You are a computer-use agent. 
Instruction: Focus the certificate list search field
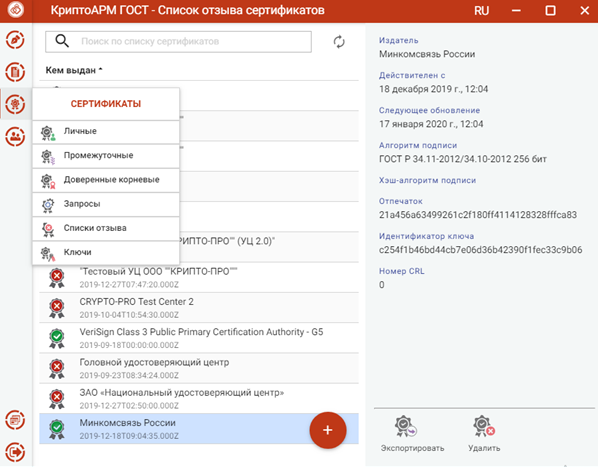click(178, 42)
